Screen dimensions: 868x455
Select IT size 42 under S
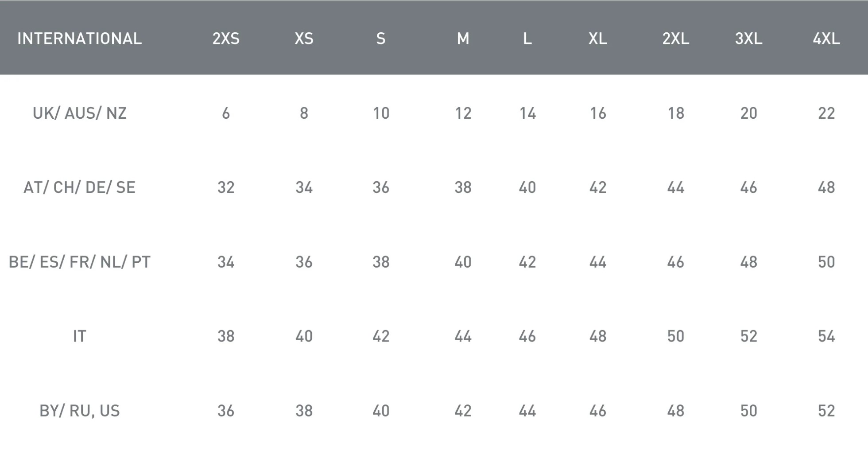coord(381,336)
